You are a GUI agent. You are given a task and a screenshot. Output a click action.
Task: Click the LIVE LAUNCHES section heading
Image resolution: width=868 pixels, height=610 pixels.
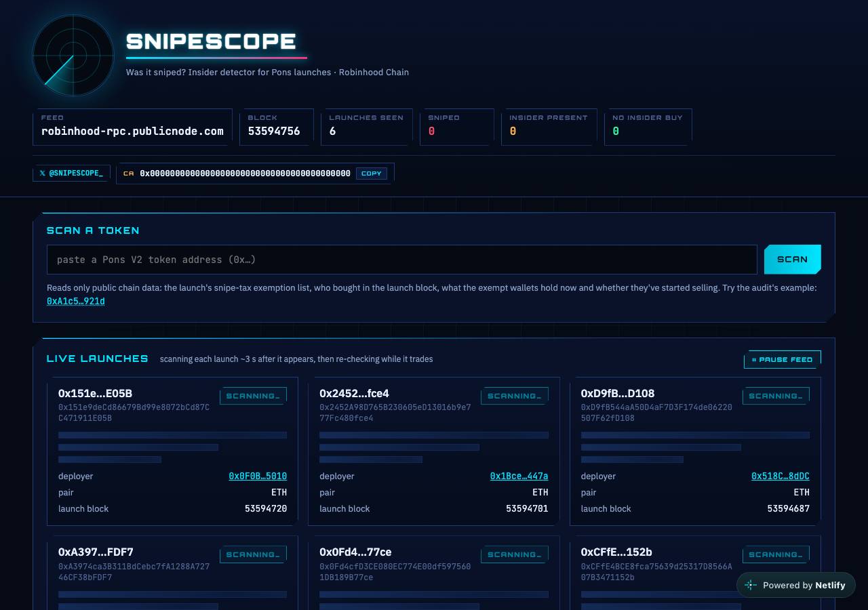(98, 359)
